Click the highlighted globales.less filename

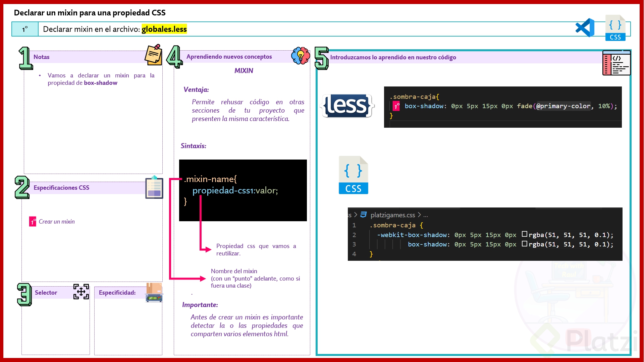pyautogui.click(x=164, y=29)
